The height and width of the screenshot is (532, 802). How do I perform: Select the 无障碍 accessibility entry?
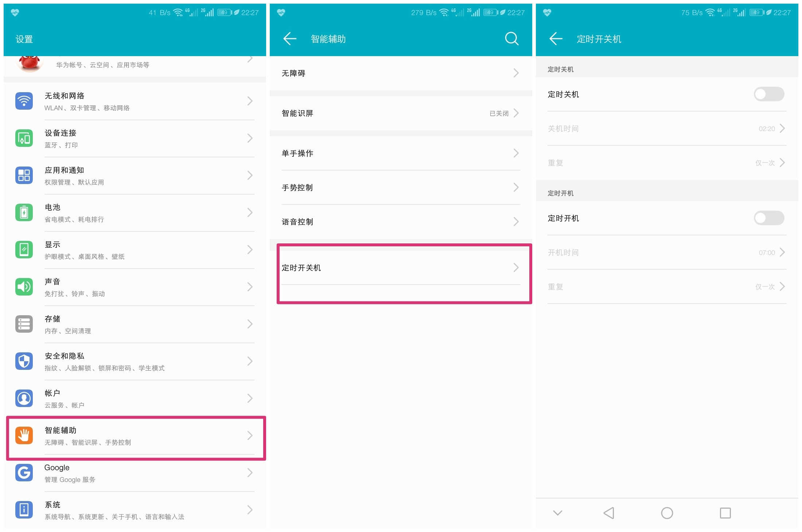point(401,73)
